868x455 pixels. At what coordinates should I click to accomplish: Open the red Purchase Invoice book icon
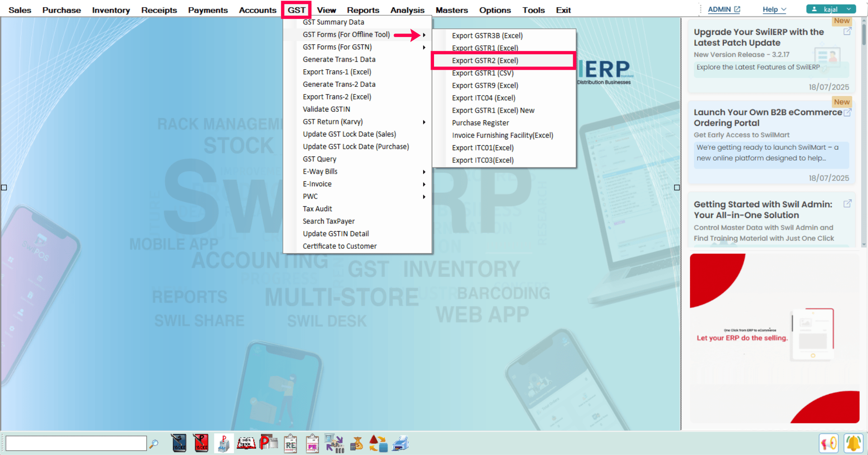click(201, 443)
